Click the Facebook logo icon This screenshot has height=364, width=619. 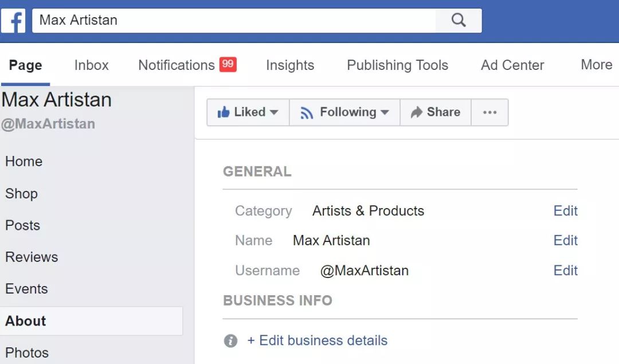(13, 21)
